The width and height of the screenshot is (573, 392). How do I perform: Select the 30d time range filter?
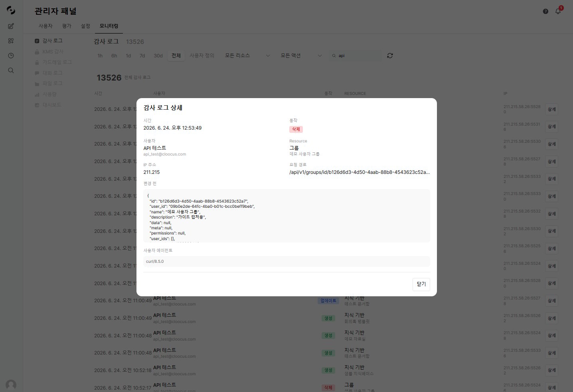click(158, 56)
